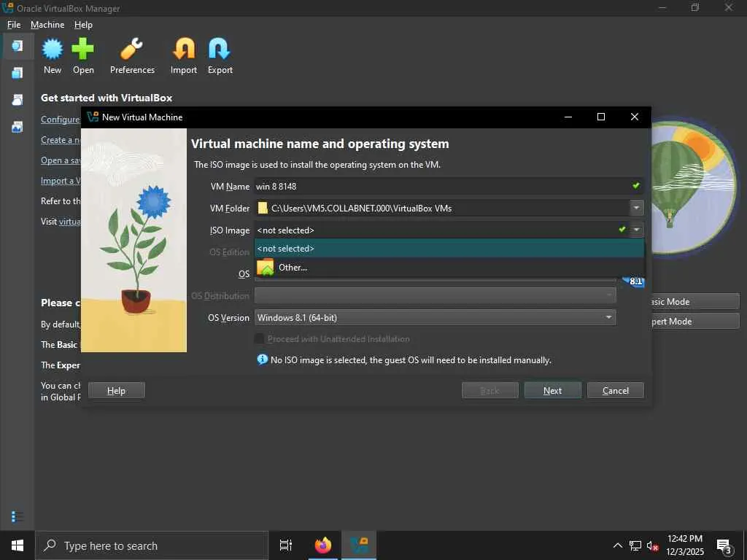747x560 pixels.
Task: Open the OS Distribution dropdown
Action: pos(436,296)
